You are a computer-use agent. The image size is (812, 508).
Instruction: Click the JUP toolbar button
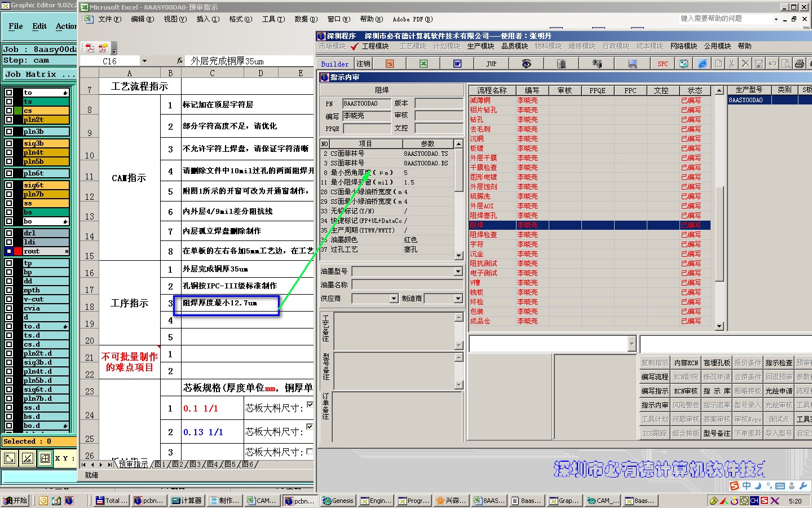pyautogui.click(x=491, y=64)
